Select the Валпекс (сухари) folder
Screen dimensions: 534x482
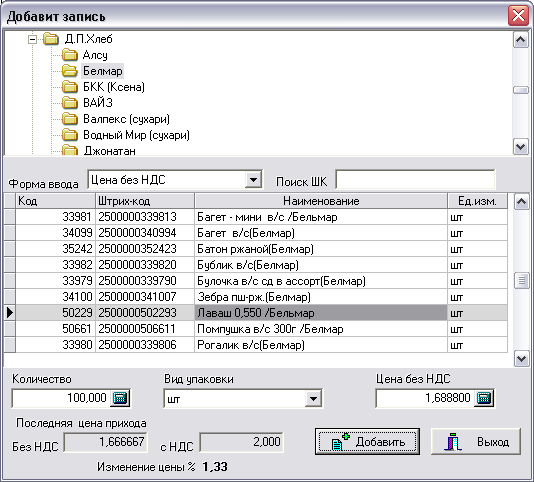coord(126,119)
